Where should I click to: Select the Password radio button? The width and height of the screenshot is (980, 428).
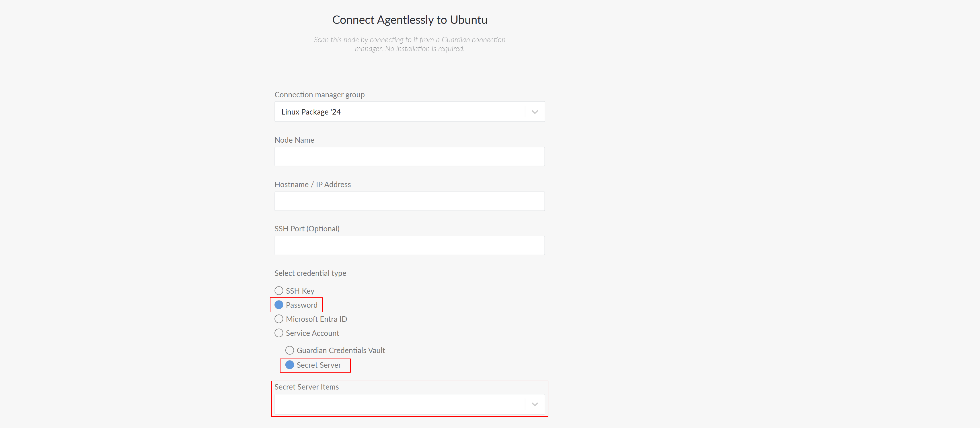(x=279, y=305)
